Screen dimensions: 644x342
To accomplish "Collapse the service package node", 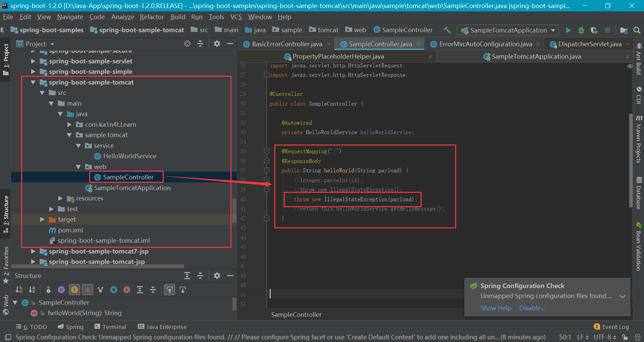I will tap(78, 146).
